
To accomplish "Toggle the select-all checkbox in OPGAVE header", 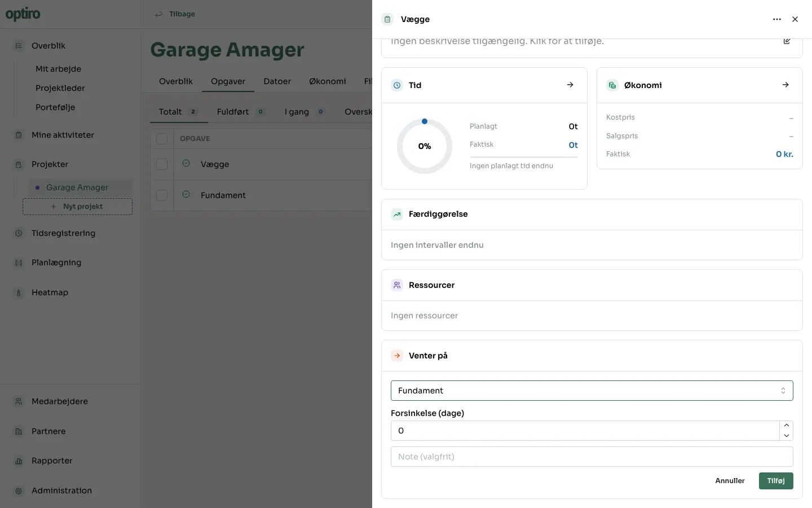I will pos(162,139).
